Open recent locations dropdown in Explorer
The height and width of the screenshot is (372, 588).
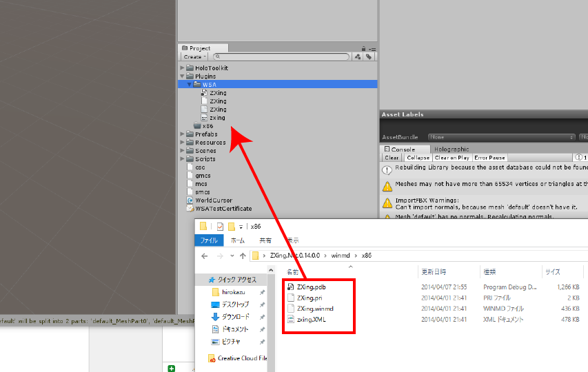(232, 256)
